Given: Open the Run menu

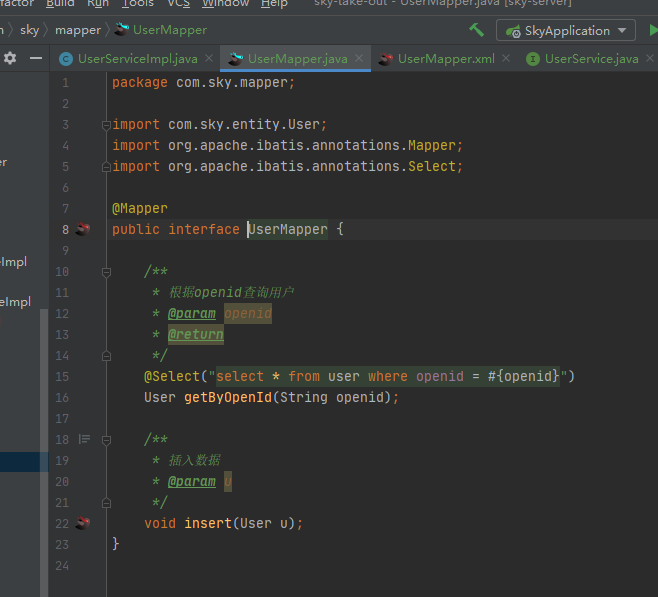Looking at the screenshot, I should click(x=98, y=3).
